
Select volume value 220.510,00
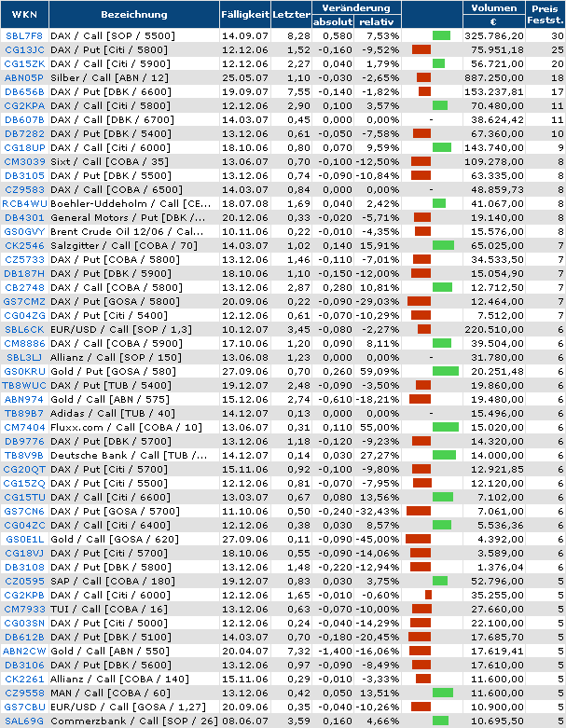tap(494, 329)
